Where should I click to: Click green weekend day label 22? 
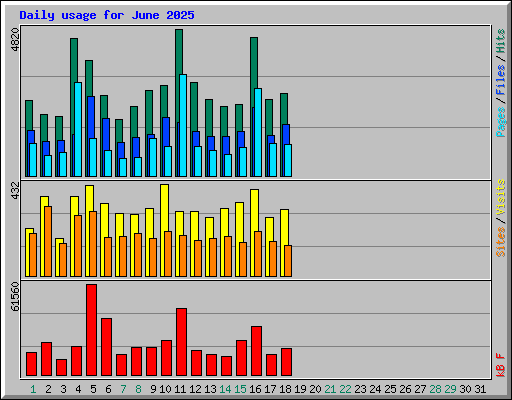pyautogui.click(x=345, y=389)
